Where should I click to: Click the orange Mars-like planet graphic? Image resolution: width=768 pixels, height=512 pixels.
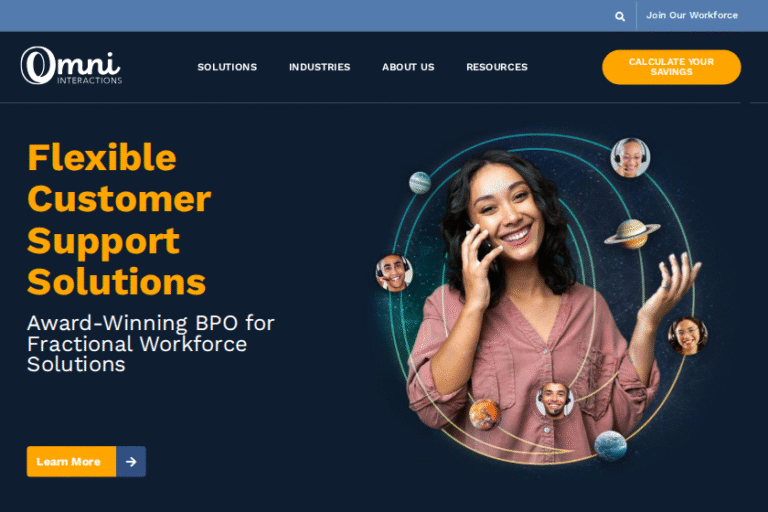coord(484,414)
